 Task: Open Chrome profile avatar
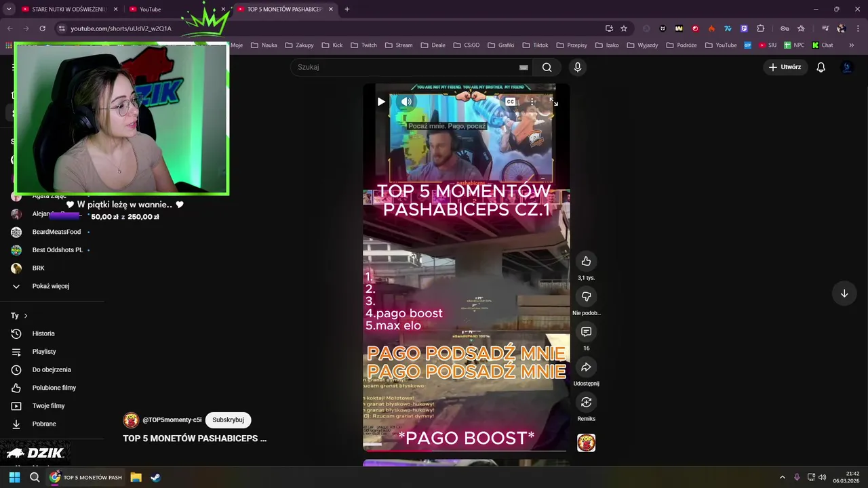click(842, 28)
